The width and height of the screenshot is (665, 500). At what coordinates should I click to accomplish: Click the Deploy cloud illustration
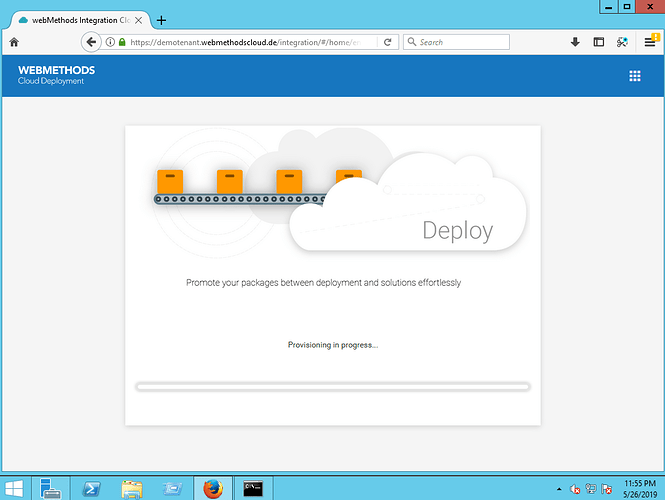click(408, 204)
